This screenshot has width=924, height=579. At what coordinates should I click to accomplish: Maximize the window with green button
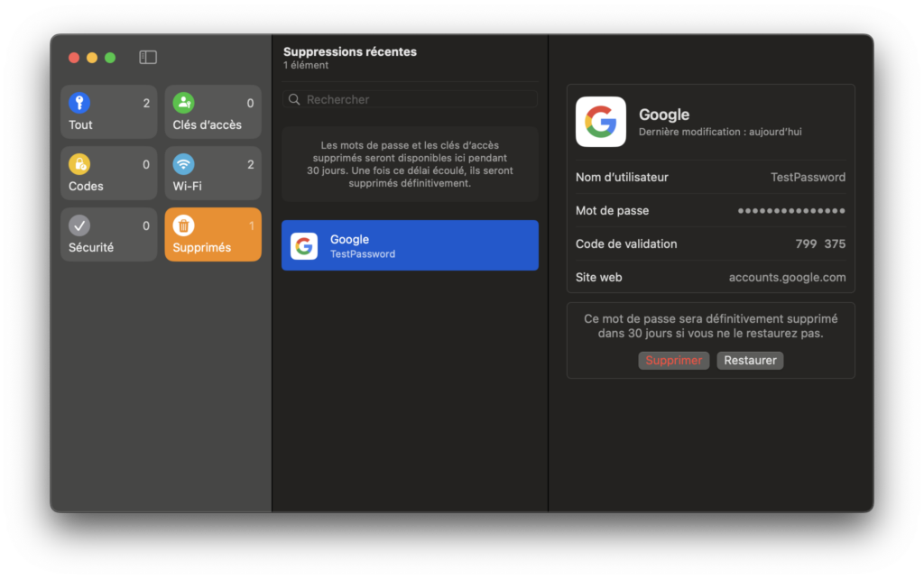(110, 57)
